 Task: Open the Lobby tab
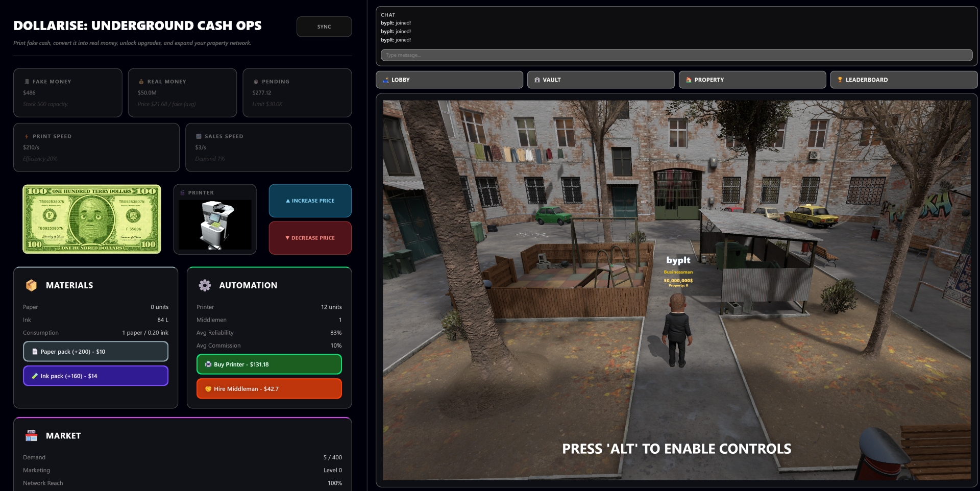pyautogui.click(x=449, y=80)
